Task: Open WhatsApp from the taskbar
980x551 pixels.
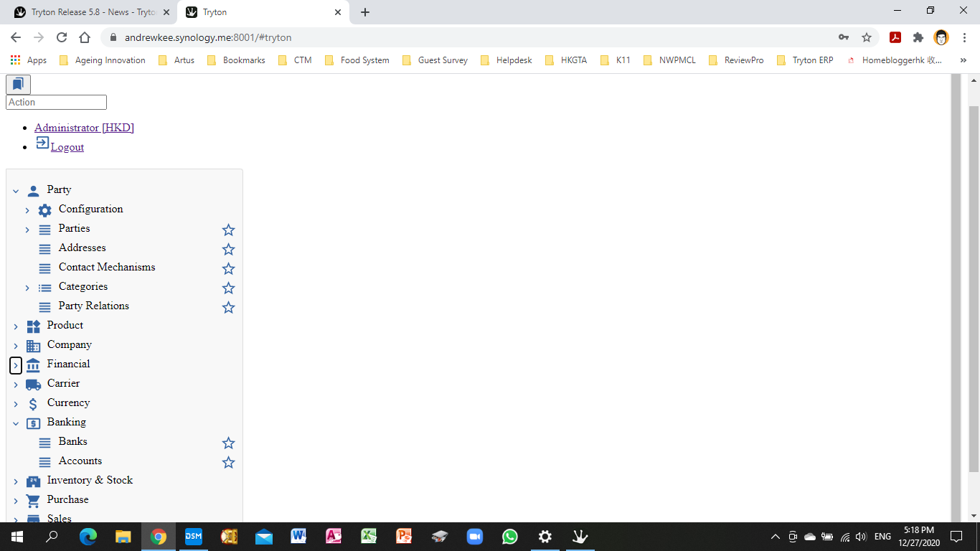Action: point(510,537)
